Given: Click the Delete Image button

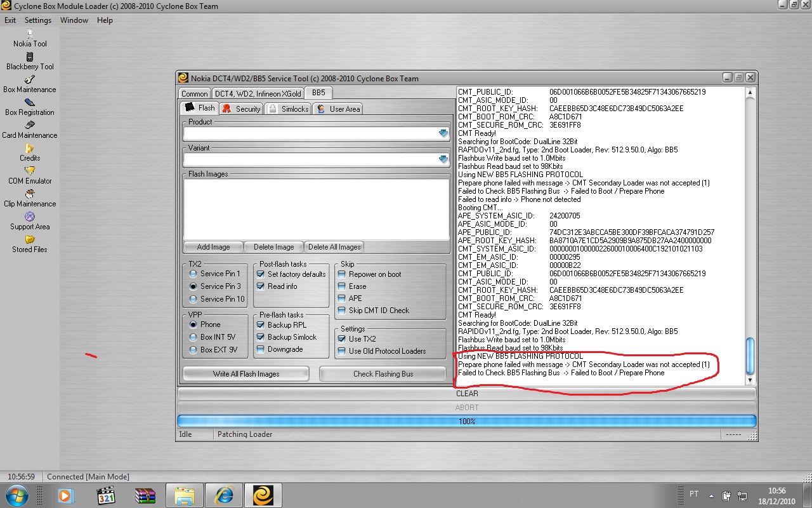Looking at the screenshot, I should [x=273, y=247].
